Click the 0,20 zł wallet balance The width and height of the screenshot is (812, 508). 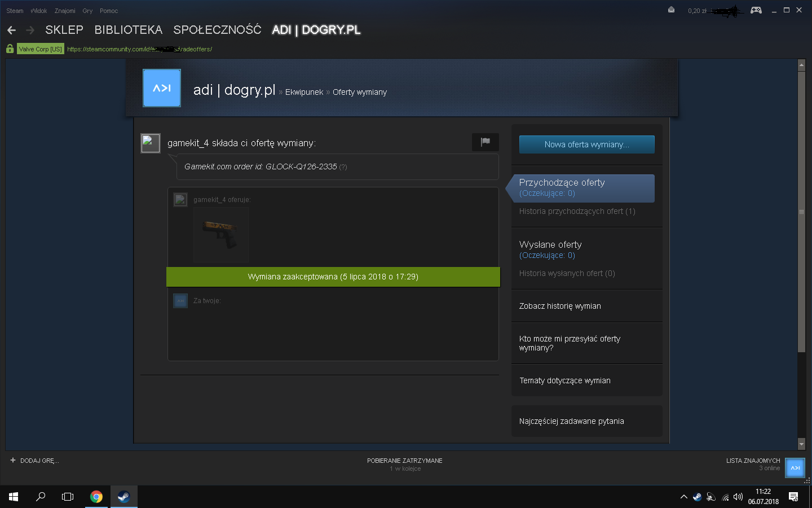697,11
